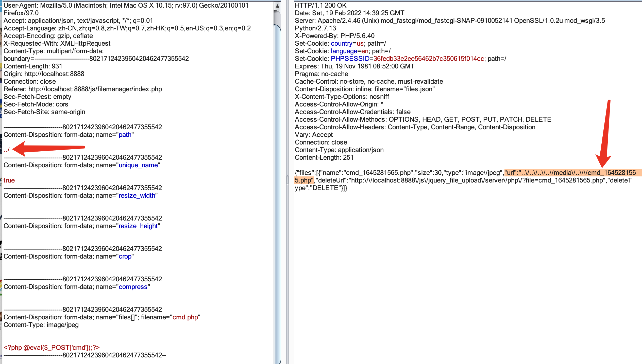Click the 'crop' parameter name
The height and width of the screenshot is (364, 642).
tap(125, 256)
